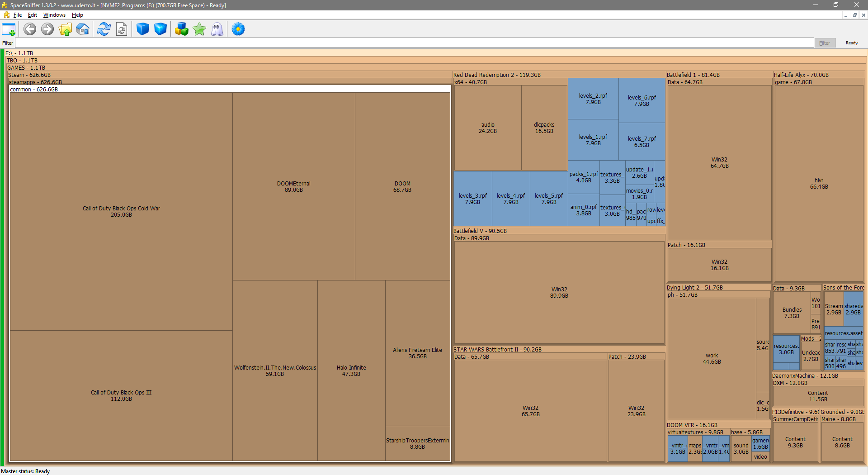868x475 pixels.
Task: Open a new view window
Action: coord(9,29)
